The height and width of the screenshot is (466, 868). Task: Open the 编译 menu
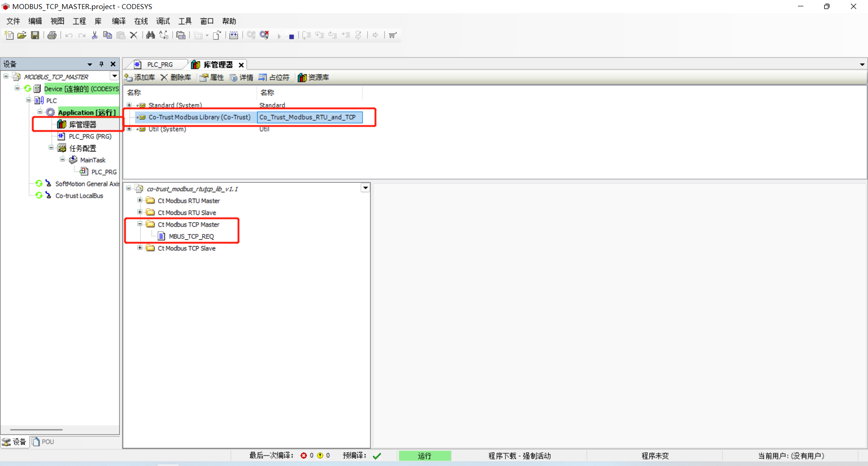[119, 21]
